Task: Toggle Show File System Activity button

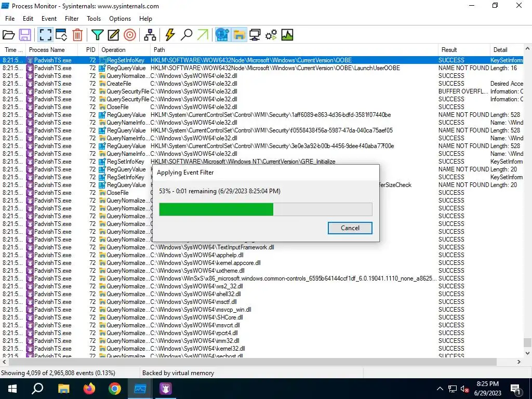Action: pos(239,35)
